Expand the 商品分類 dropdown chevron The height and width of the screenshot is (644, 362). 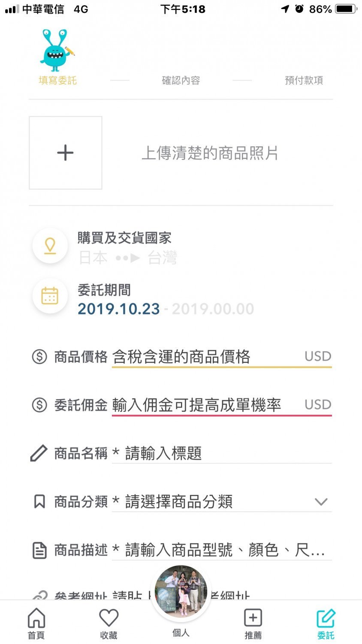click(x=321, y=501)
